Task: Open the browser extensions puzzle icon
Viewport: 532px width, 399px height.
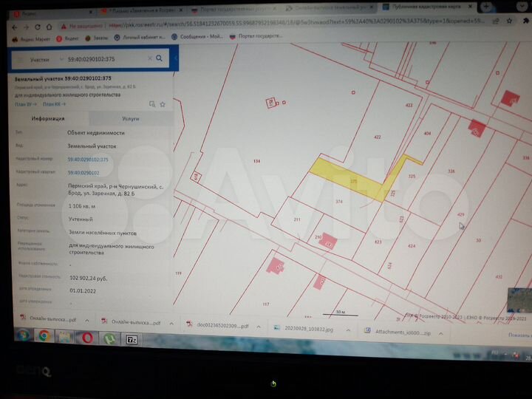Action: tap(526, 21)
